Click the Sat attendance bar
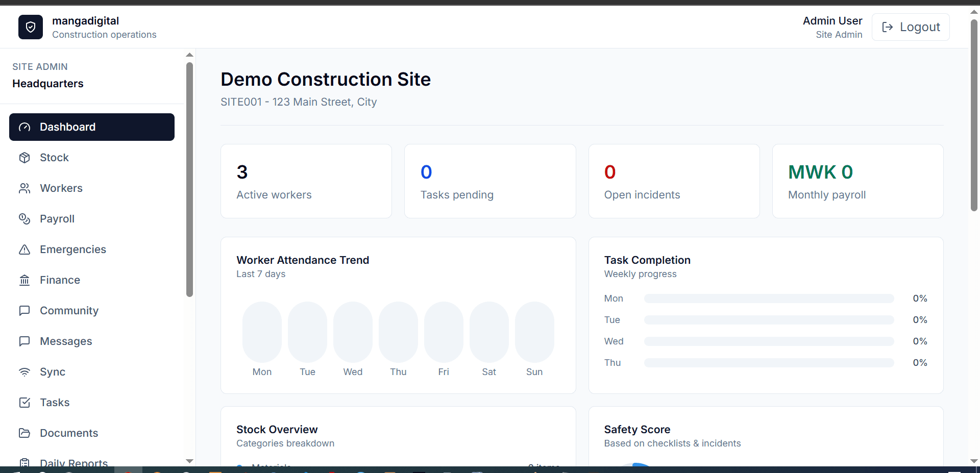This screenshot has width=980, height=473. (489, 332)
